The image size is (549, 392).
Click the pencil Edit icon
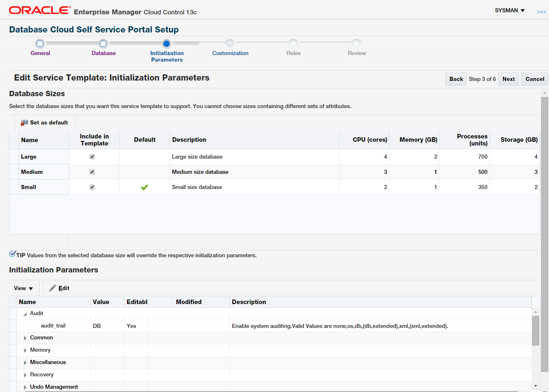(53, 288)
